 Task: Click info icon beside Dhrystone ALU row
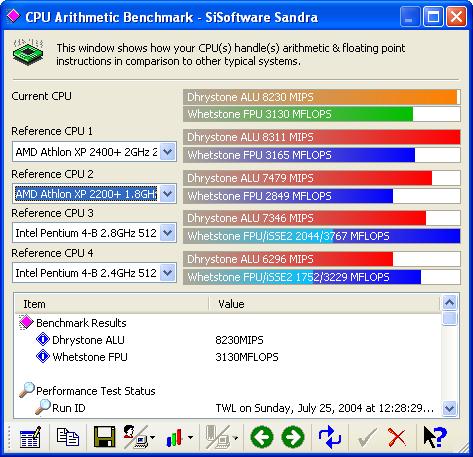click(43, 339)
